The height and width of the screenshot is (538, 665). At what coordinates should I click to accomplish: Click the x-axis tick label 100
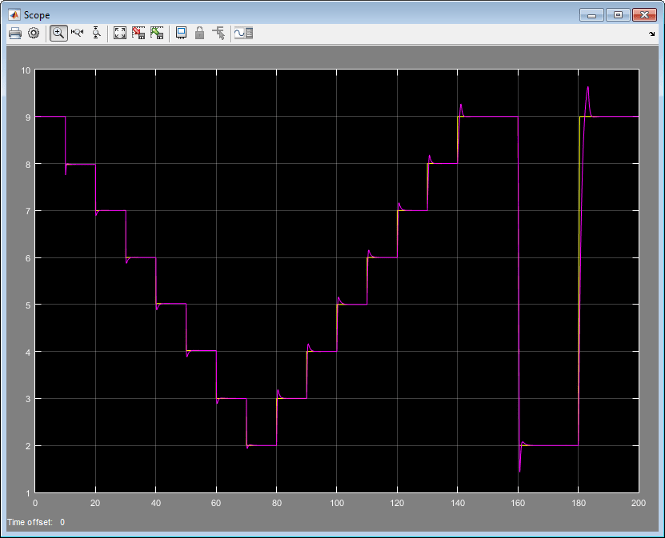pyautogui.click(x=337, y=503)
